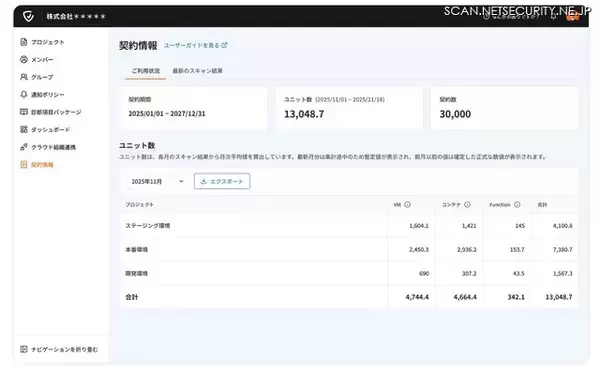
Task: Click the 1,421 container value
Action: (469, 226)
